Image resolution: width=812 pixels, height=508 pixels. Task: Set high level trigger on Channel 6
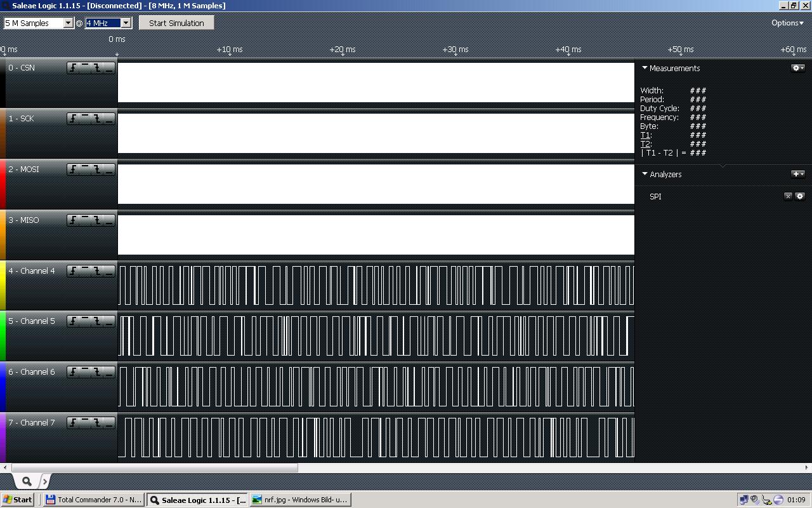click(85, 372)
